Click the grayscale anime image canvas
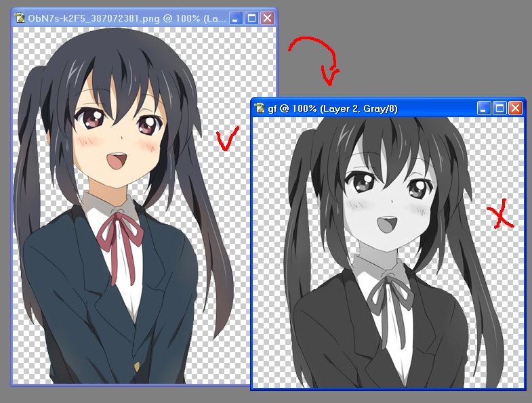The height and width of the screenshot is (403, 532). pyautogui.click(x=388, y=253)
